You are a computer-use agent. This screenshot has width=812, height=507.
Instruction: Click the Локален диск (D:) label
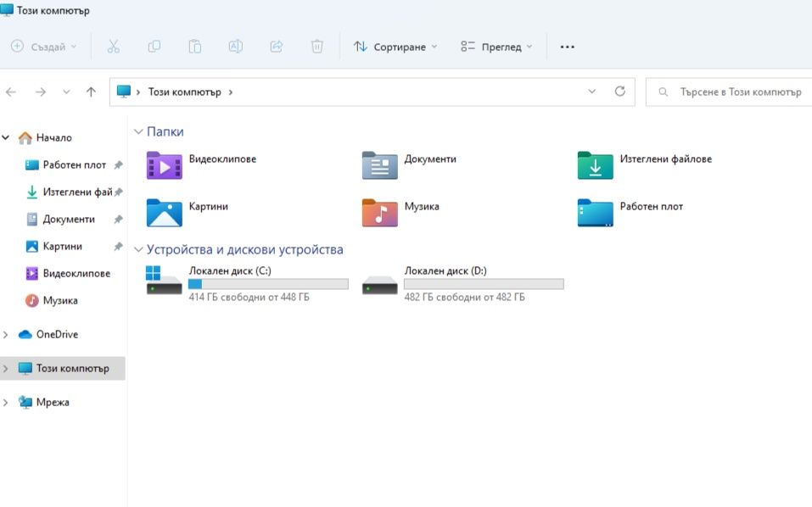coord(445,270)
